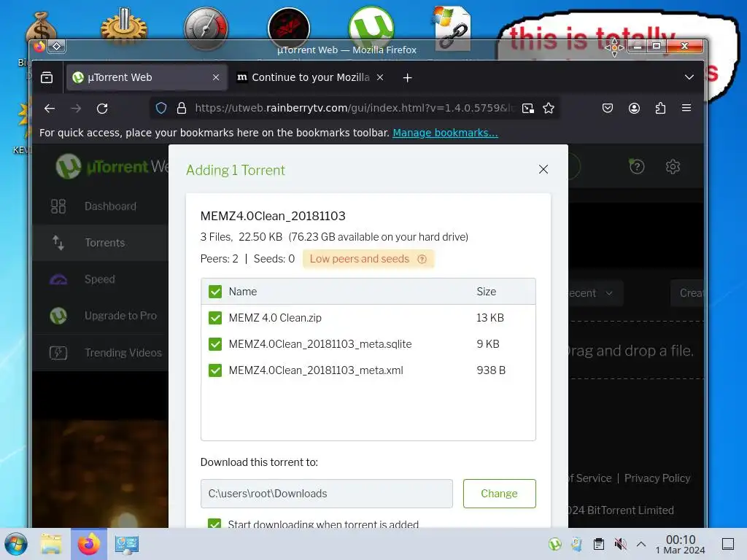The image size is (747, 560).
Task: Toggle the select-all Name header checkbox
Action: (x=215, y=292)
